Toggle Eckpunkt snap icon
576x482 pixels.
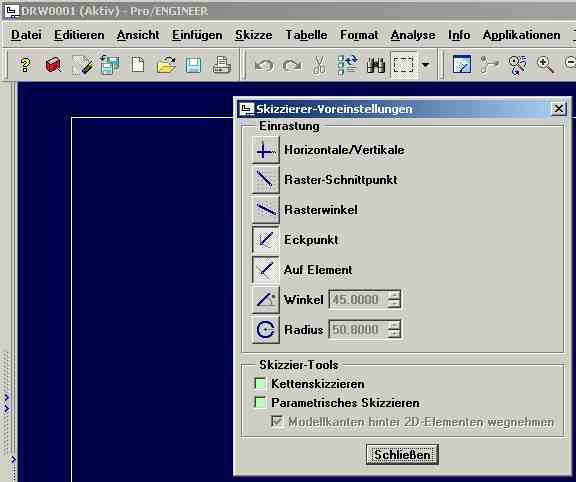click(266, 240)
